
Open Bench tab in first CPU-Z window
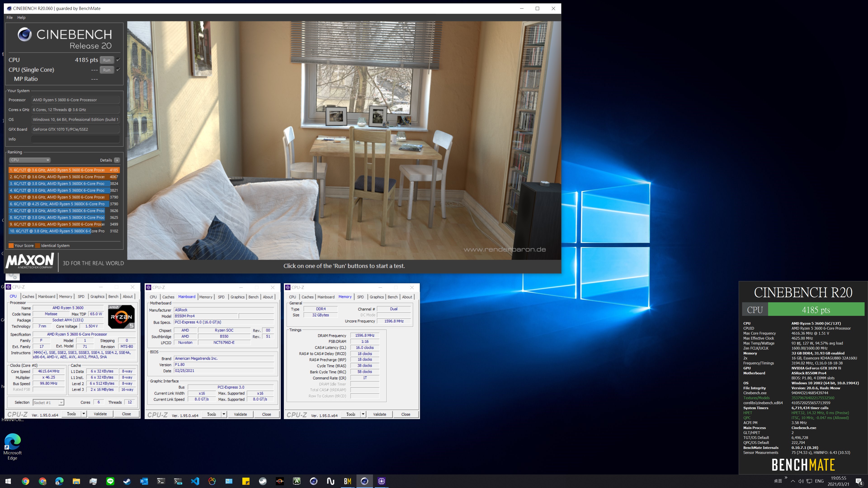(x=113, y=296)
